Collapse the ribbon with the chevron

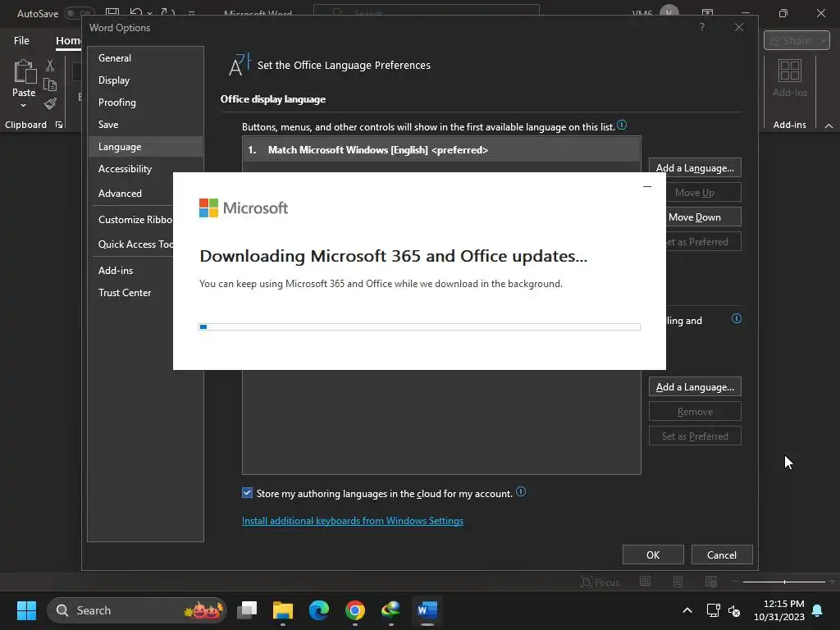click(829, 126)
